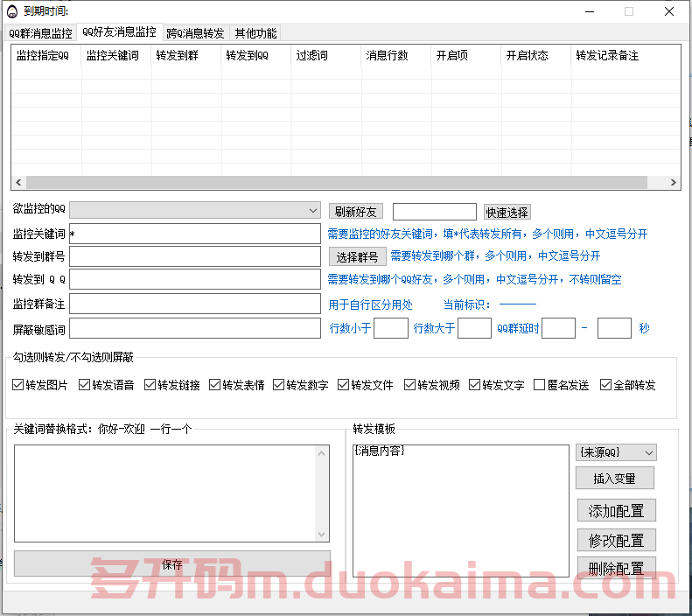Switch to the QQ群消息监控 tab

pos(40,33)
